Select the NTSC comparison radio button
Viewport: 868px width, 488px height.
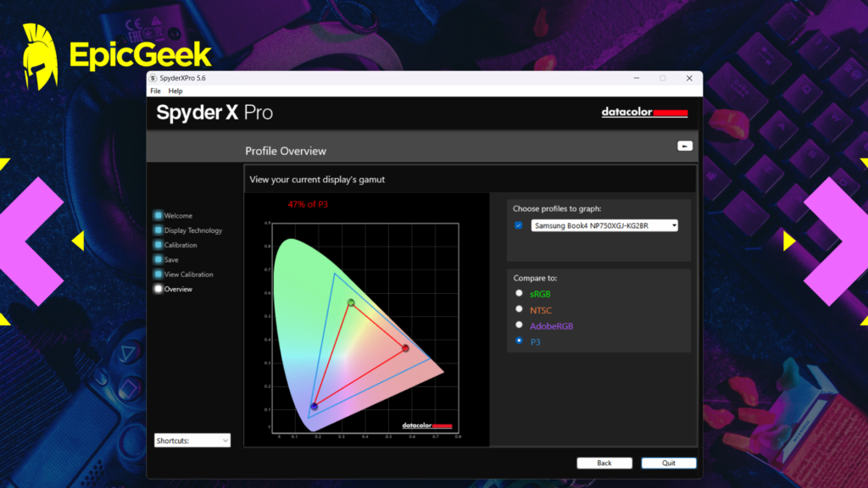519,309
